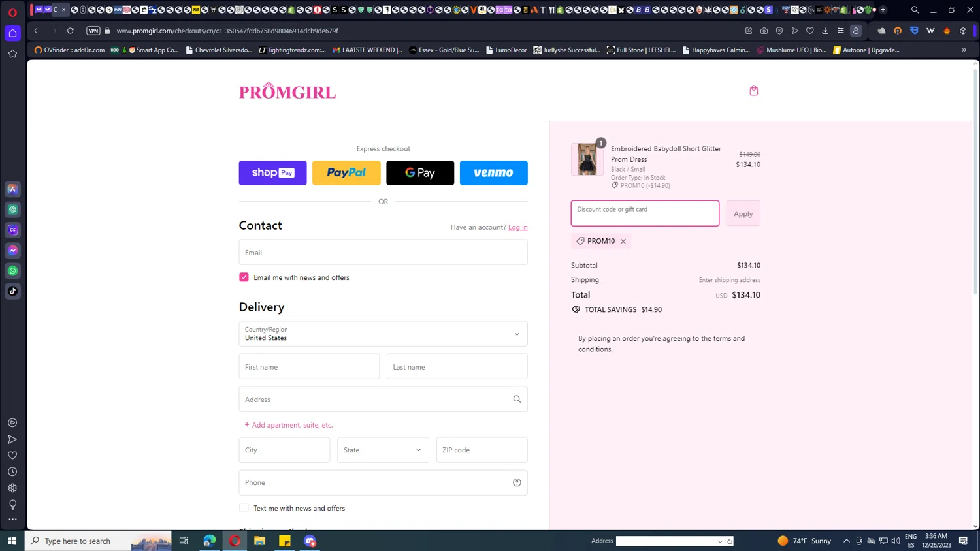The image size is (980, 551).
Task: Open ChatGPT in Opera sidebar
Action: point(12,210)
